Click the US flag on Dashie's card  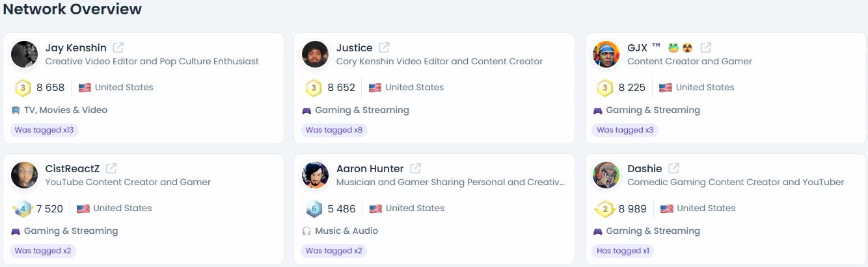tap(667, 209)
